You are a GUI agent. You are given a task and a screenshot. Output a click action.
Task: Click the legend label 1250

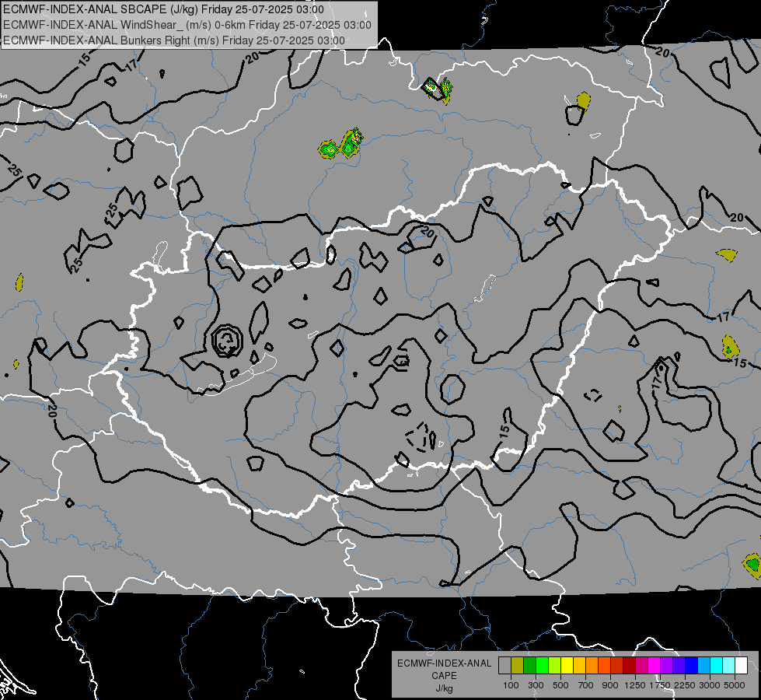635,685
